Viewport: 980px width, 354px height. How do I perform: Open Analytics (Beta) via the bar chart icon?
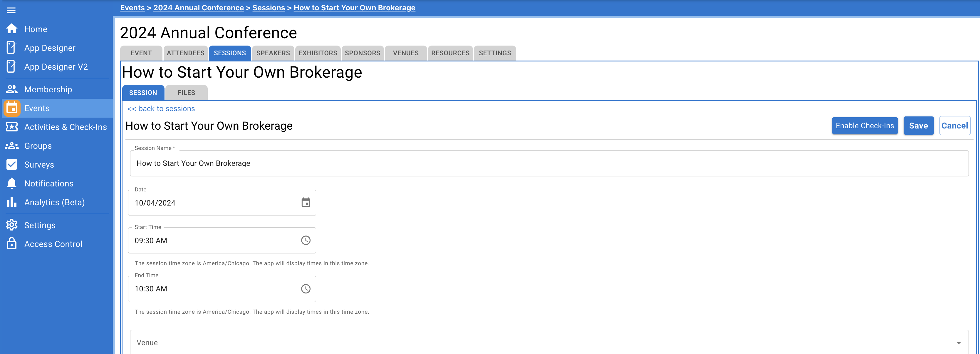(x=12, y=202)
